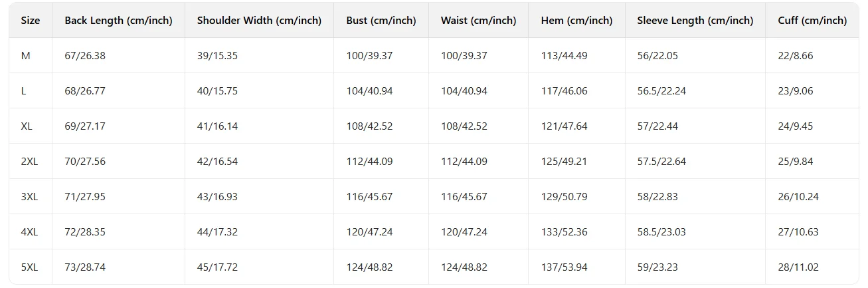Screen dimensions: 868x288
Task: Select cuff value 28/11.02
Action: 798,267
